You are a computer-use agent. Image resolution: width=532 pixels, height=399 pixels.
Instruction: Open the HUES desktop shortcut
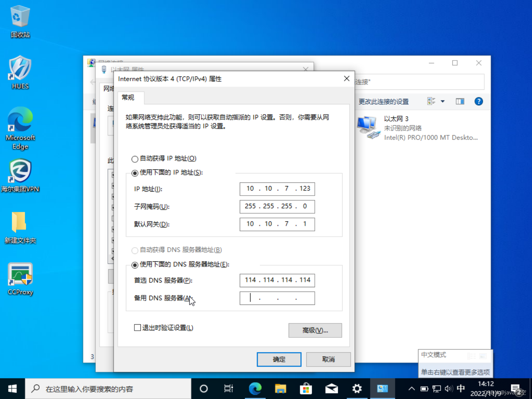pyautogui.click(x=20, y=73)
